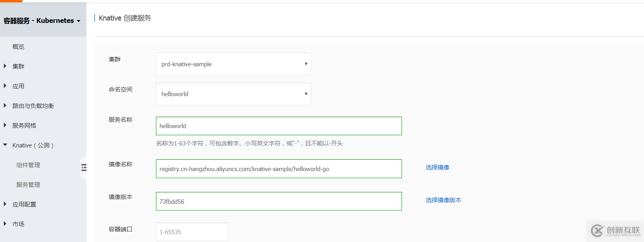644x242 pixels.
Task: Open the 集群 cluster dropdown prd-knative-sample
Action: tap(233, 64)
